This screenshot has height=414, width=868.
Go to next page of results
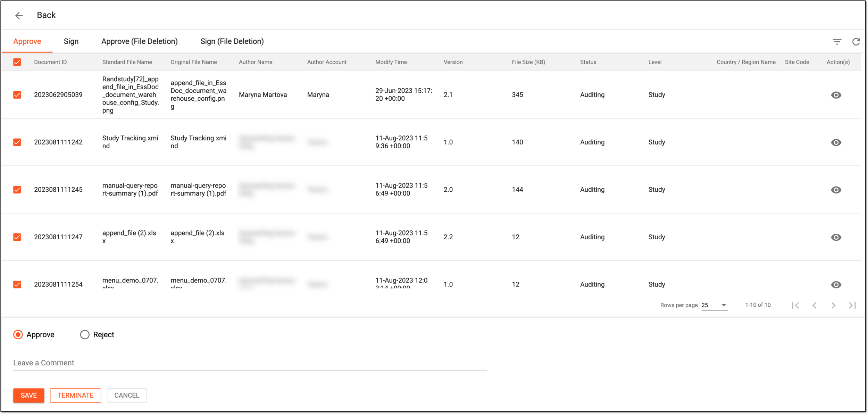tap(833, 305)
